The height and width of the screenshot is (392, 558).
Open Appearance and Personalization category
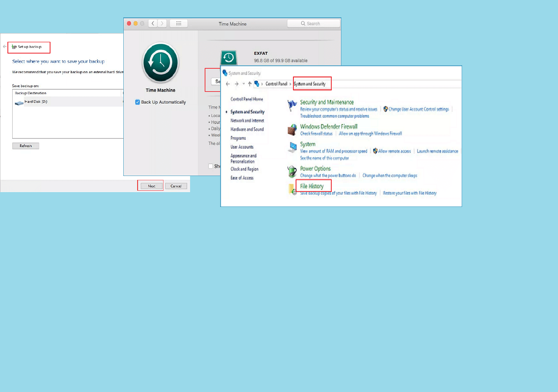coord(244,159)
